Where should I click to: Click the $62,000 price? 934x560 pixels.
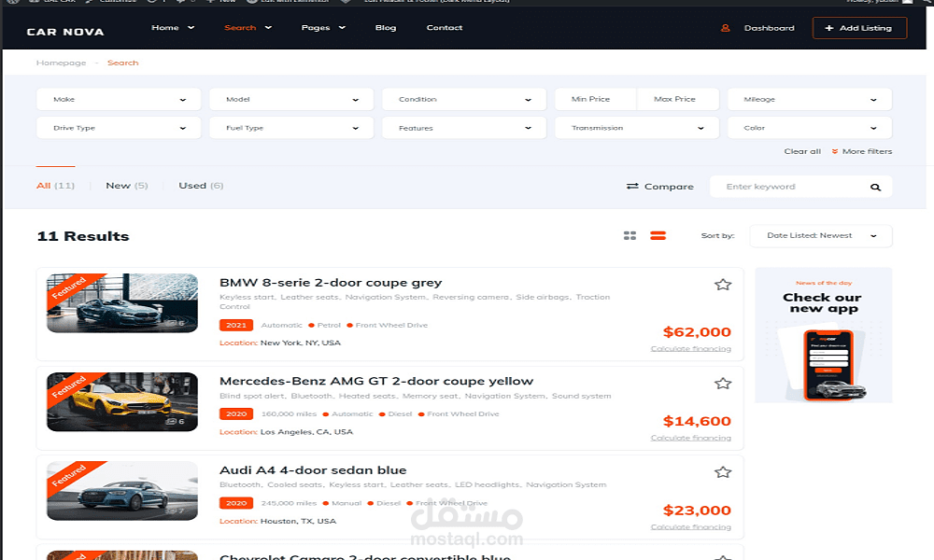[697, 332]
